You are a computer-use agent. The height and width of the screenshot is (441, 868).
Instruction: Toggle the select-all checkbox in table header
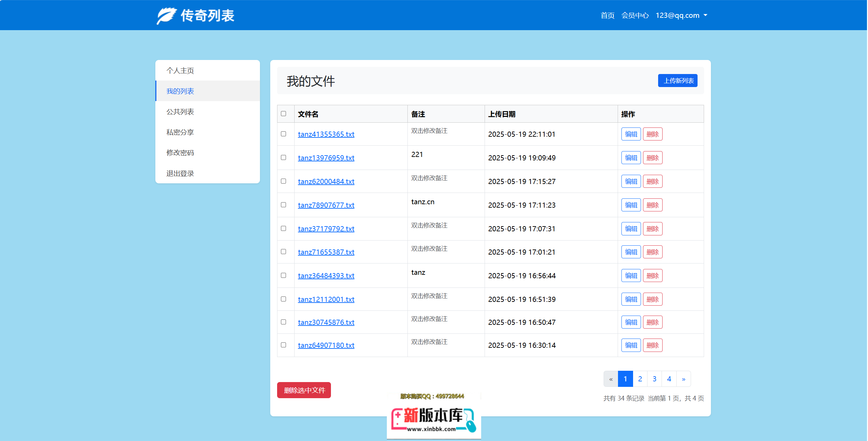(284, 114)
